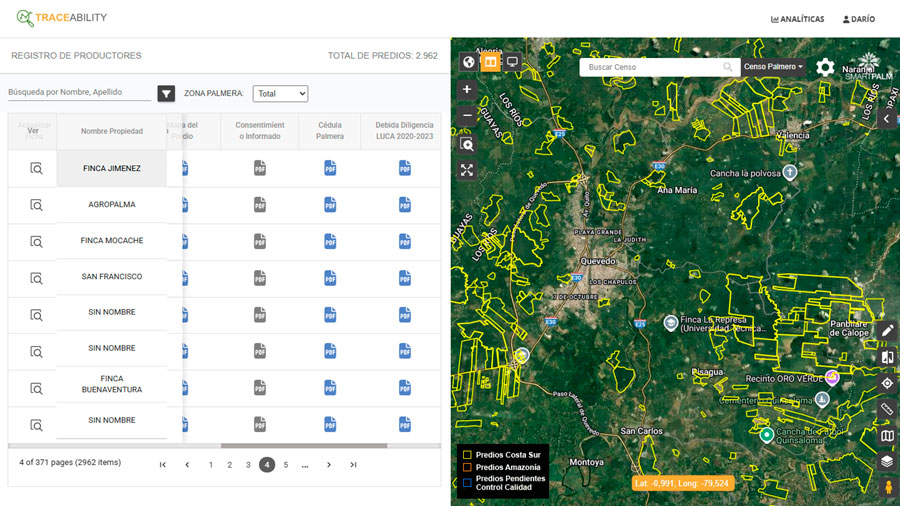900x506 pixels.
Task: Select the ruler measurement tool on map
Action: pyautogui.click(x=886, y=409)
